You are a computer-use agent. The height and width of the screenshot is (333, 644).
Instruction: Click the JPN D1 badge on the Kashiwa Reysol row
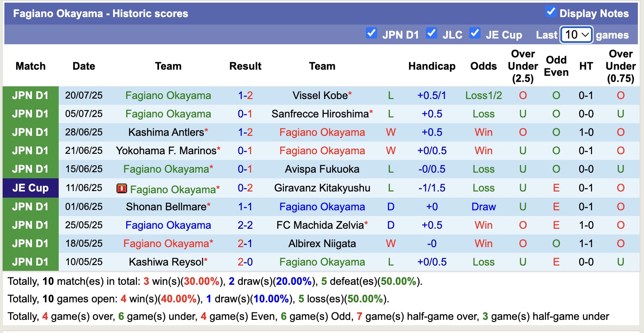click(x=30, y=262)
